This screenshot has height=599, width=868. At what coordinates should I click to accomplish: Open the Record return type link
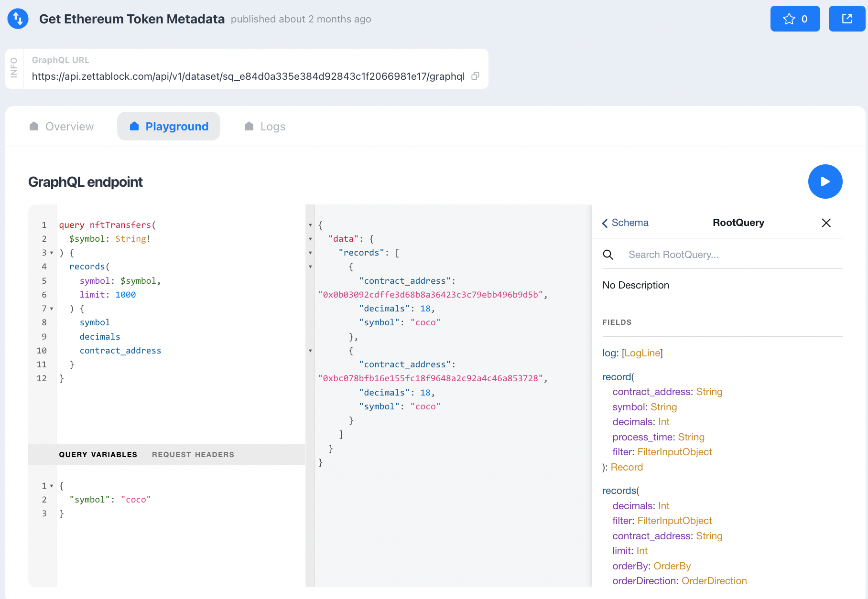(x=627, y=467)
